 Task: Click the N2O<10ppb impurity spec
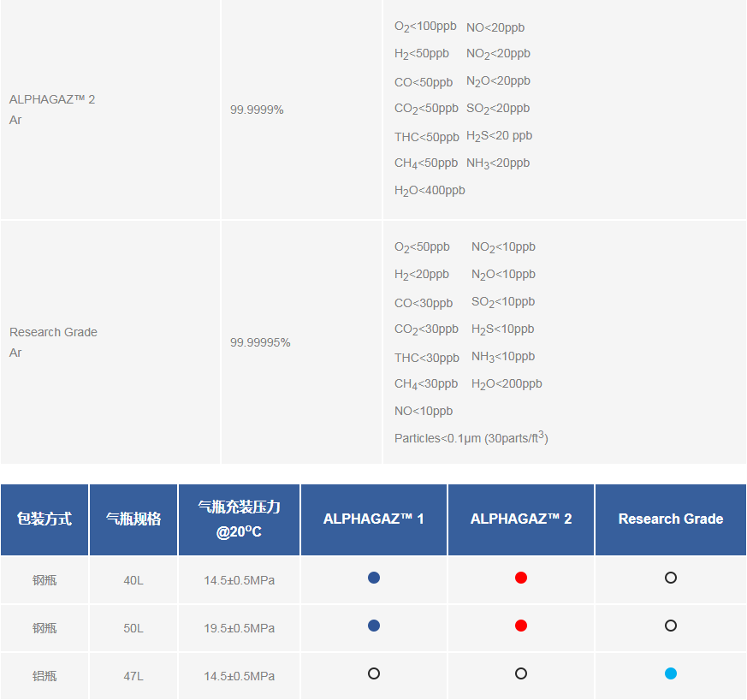503,275
